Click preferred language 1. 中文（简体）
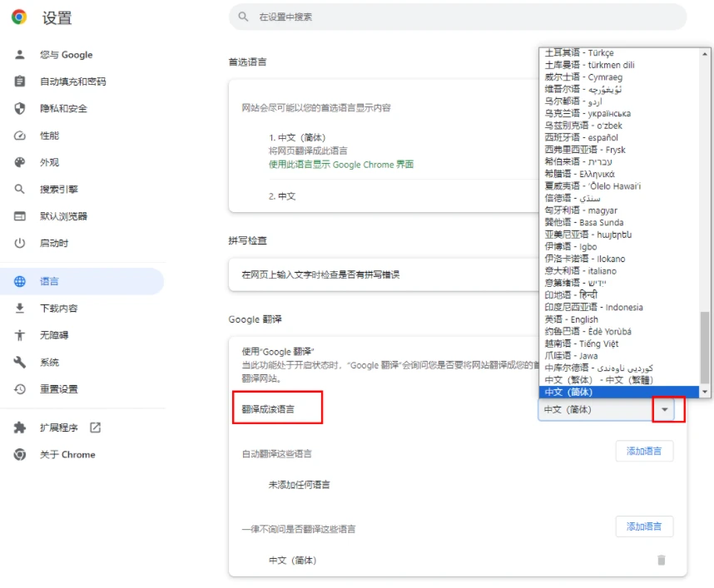The image size is (714, 588). click(297, 137)
